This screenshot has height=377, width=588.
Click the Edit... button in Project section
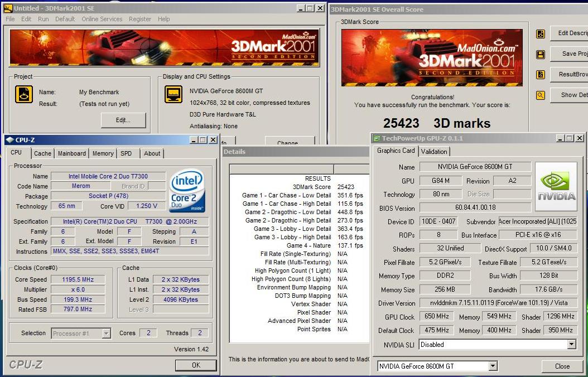pos(123,120)
